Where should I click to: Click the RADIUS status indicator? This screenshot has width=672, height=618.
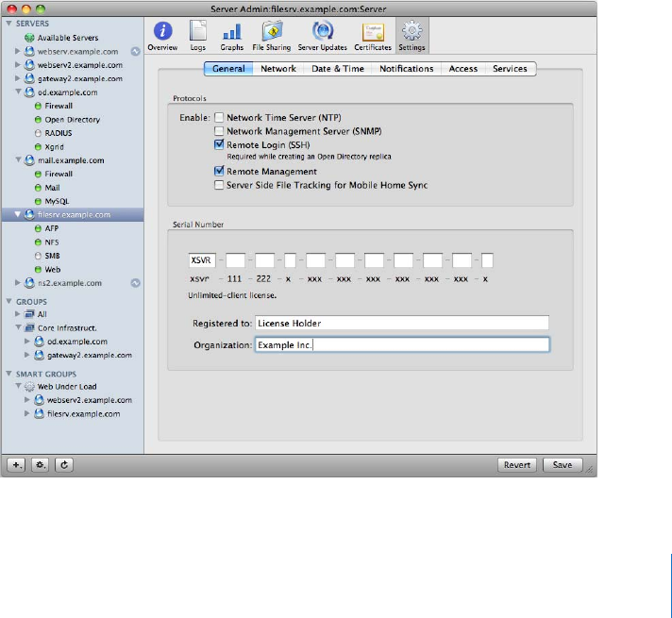pos(38,133)
